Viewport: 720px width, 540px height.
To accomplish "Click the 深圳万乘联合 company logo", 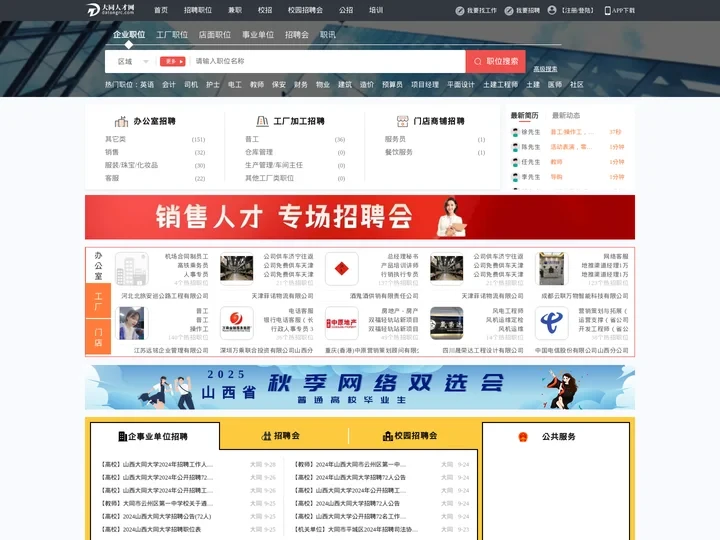I will (236, 323).
